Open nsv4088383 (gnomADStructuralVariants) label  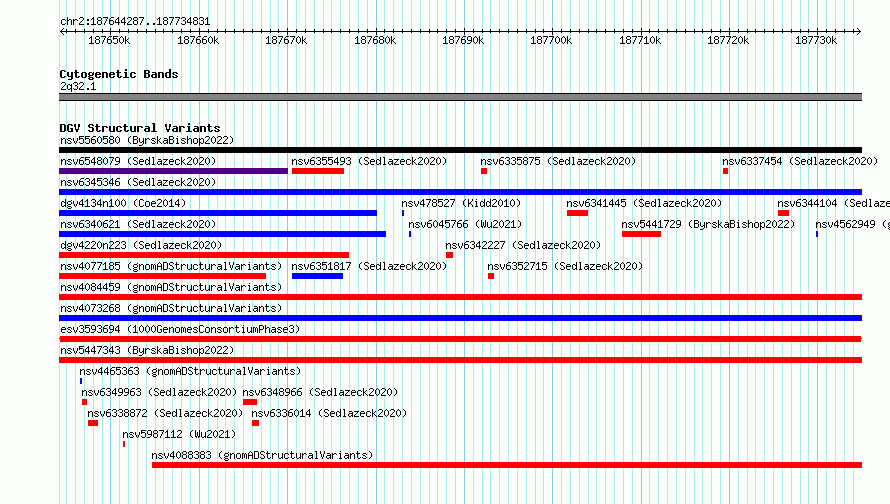(262, 455)
